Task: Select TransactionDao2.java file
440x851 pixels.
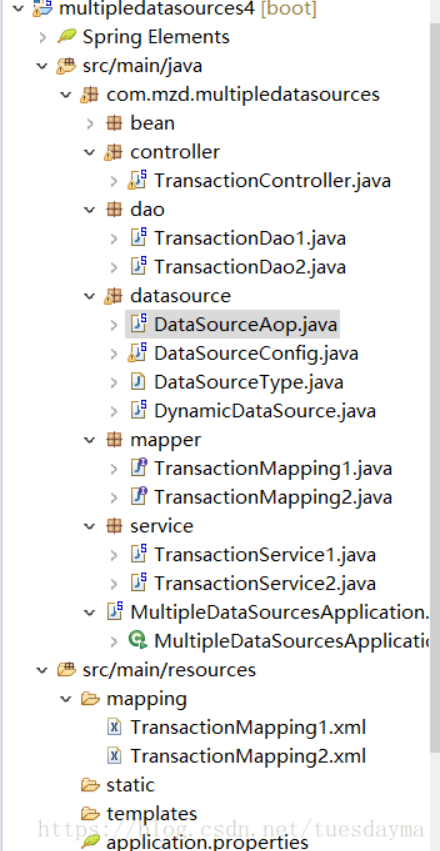Action: 250,267
